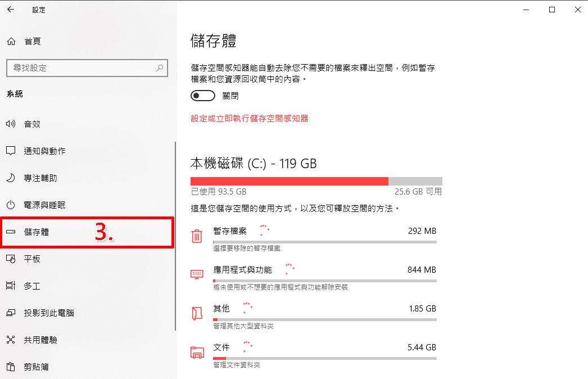Image resolution: width=588 pixels, height=379 pixels.
Task: Toggle the storage sense switch
Action: tap(203, 96)
